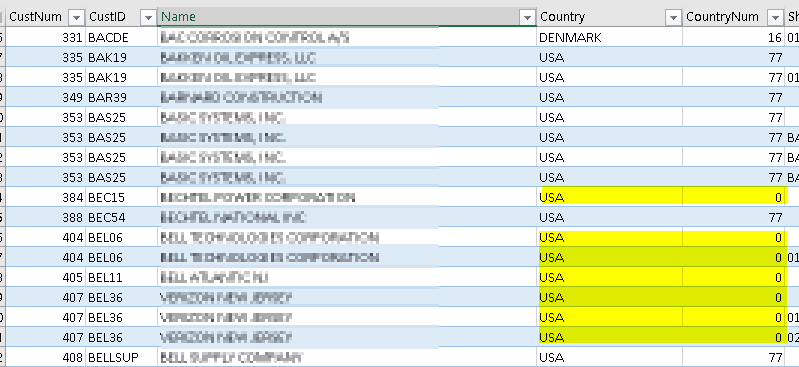Open the CustNum column filter dropdown
Screen dimensions: 799x367
click(76, 18)
